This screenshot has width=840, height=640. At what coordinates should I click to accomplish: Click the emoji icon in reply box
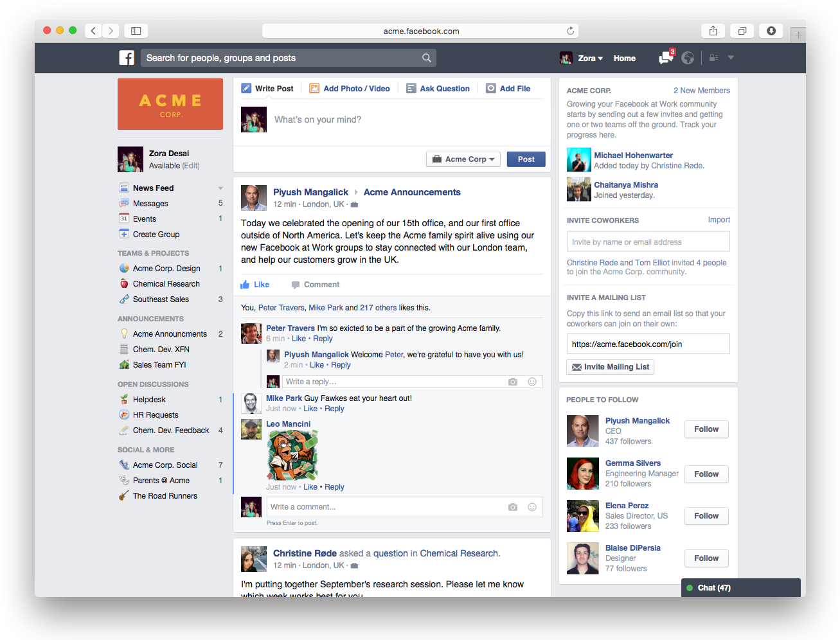tap(532, 382)
